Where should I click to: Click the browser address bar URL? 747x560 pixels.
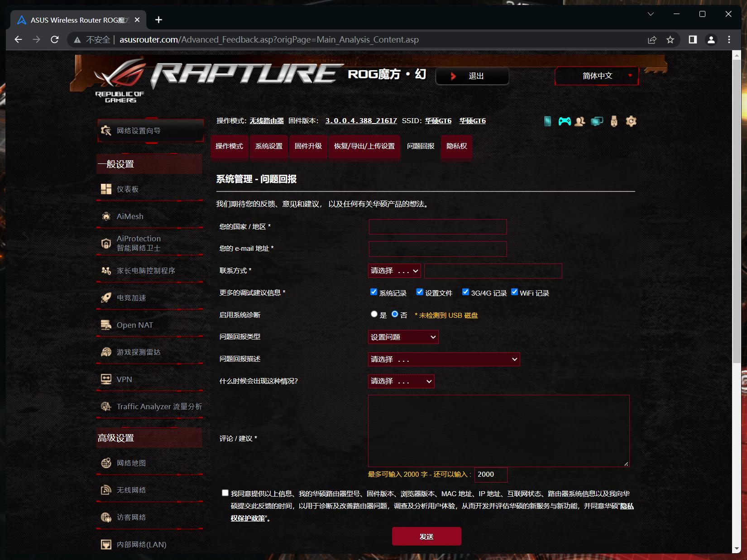tap(269, 40)
